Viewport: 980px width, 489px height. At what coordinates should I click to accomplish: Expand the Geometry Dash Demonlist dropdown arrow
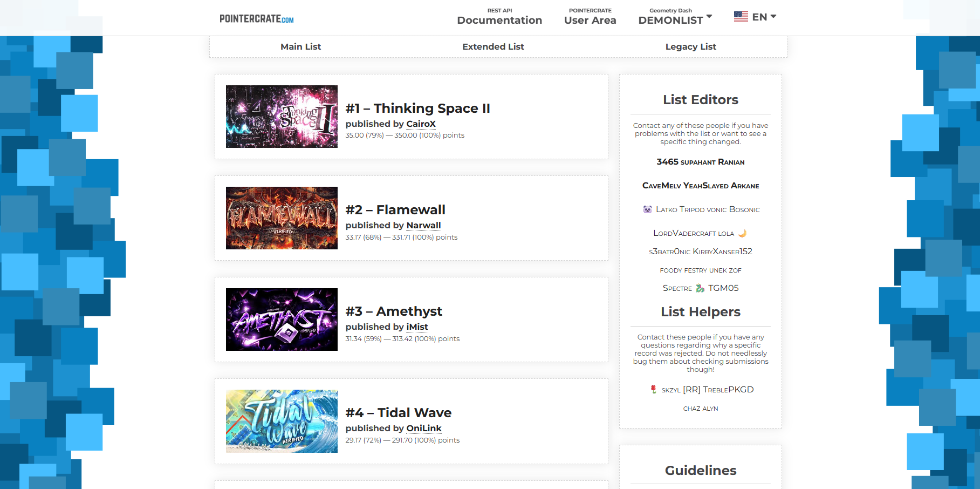[x=709, y=16]
